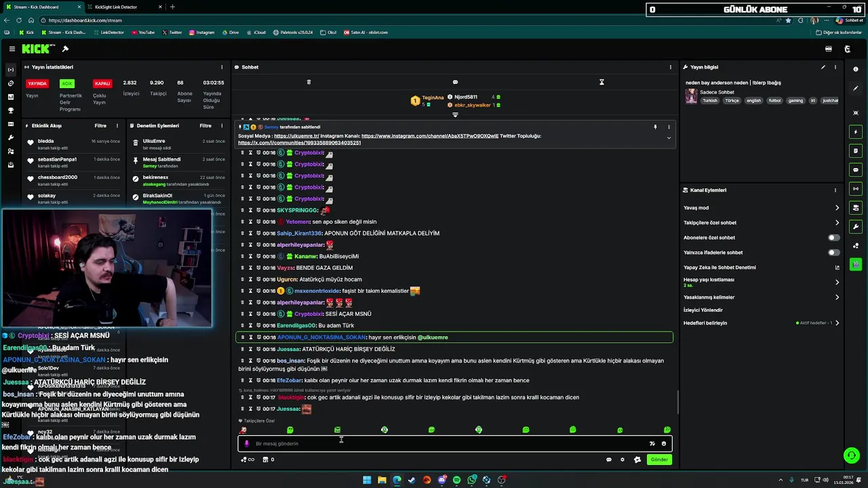Toggle the wrench stream info widget on the right sidebar
This screenshot has height=488, width=868.
pos(856,226)
